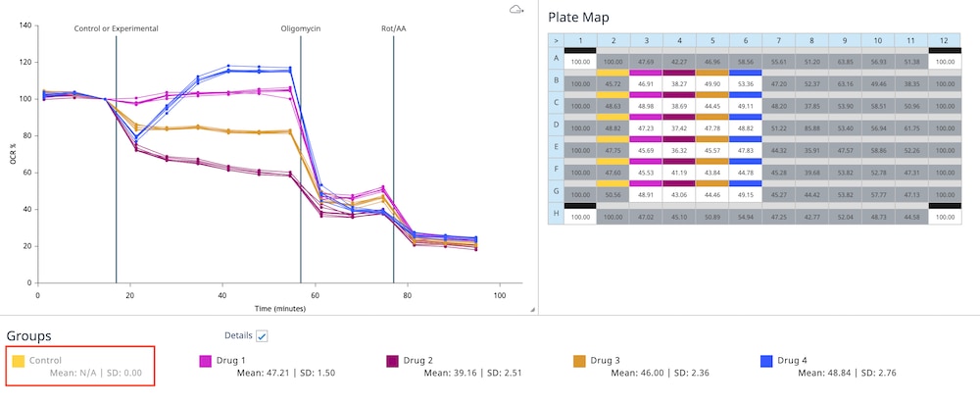980x405 pixels.
Task: Click the Oligomycin injection marker label
Action: click(x=301, y=28)
